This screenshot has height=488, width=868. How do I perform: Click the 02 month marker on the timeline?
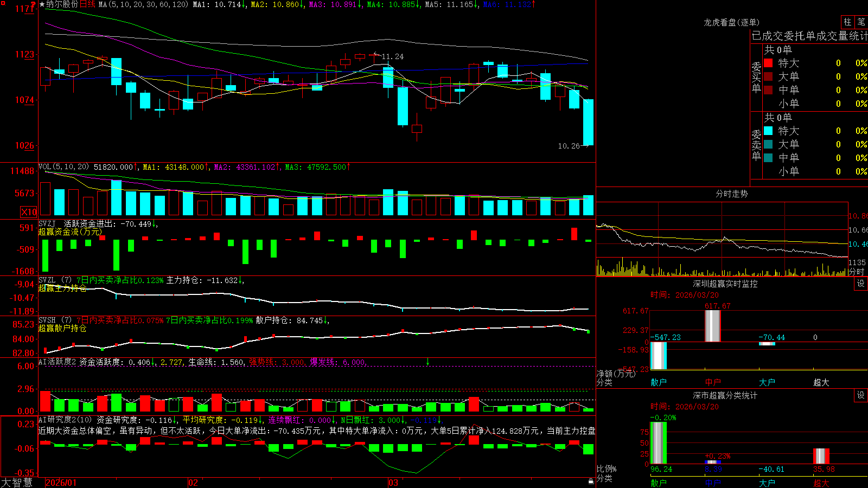click(193, 483)
